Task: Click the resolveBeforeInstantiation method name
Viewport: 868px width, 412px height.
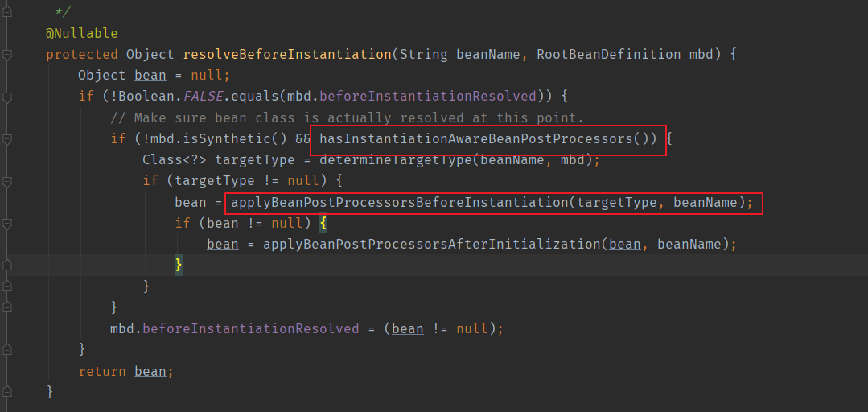Action: point(286,55)
